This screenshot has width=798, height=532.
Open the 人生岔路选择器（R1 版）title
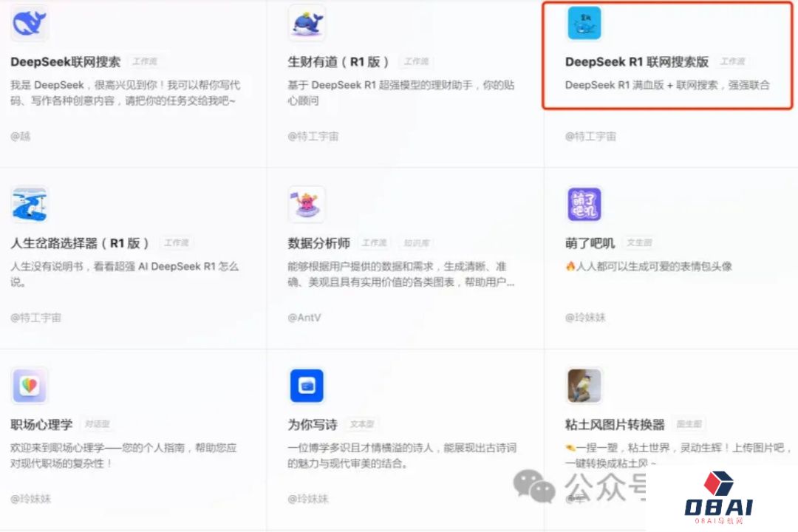[80, 243]
